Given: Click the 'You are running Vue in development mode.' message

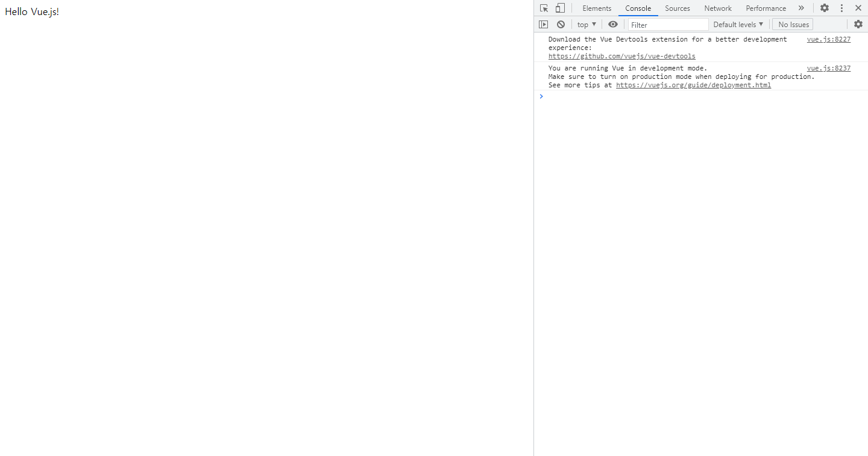Looking at the screenshot, I should (627, 68).
